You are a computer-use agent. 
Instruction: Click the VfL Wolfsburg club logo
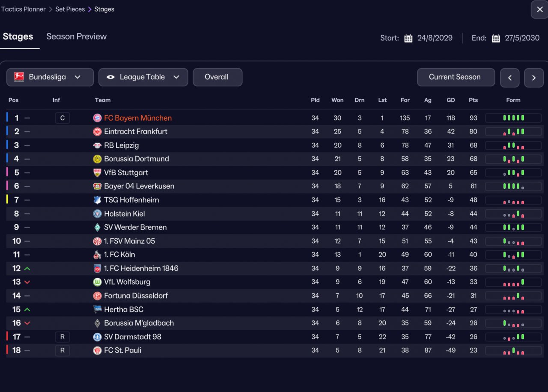click(97, 282)
